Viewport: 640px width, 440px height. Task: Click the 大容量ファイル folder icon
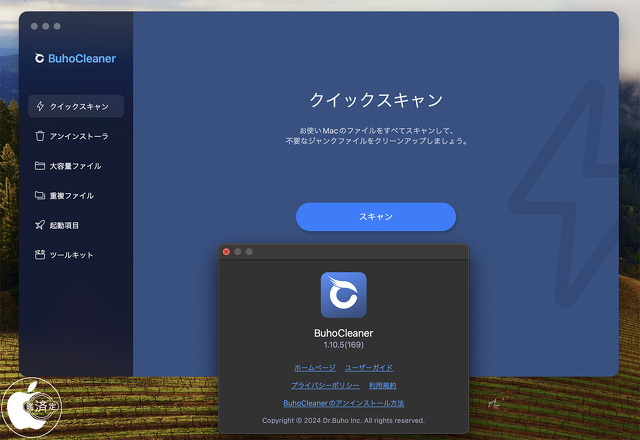[40, 166]
